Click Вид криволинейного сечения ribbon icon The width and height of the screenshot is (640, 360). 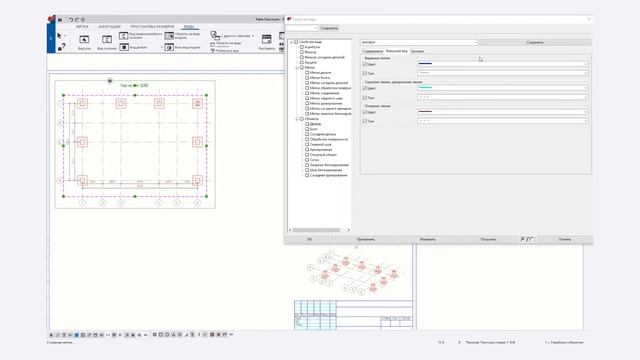[124, 36]
